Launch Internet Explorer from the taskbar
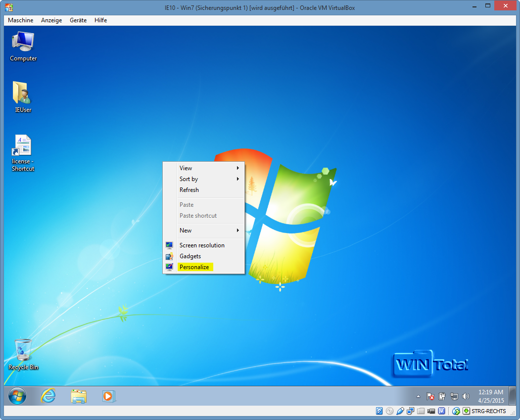This screenshot has height=420, width=520. coord(48,396)
